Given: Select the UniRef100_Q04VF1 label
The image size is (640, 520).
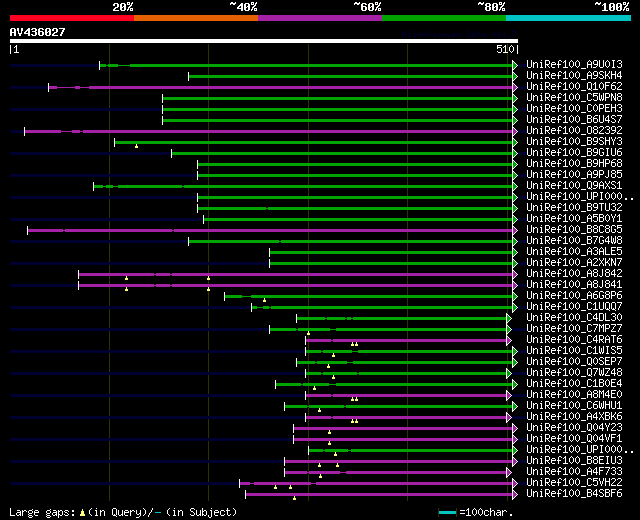Looking at the screenshot, I should click(574, 439).
